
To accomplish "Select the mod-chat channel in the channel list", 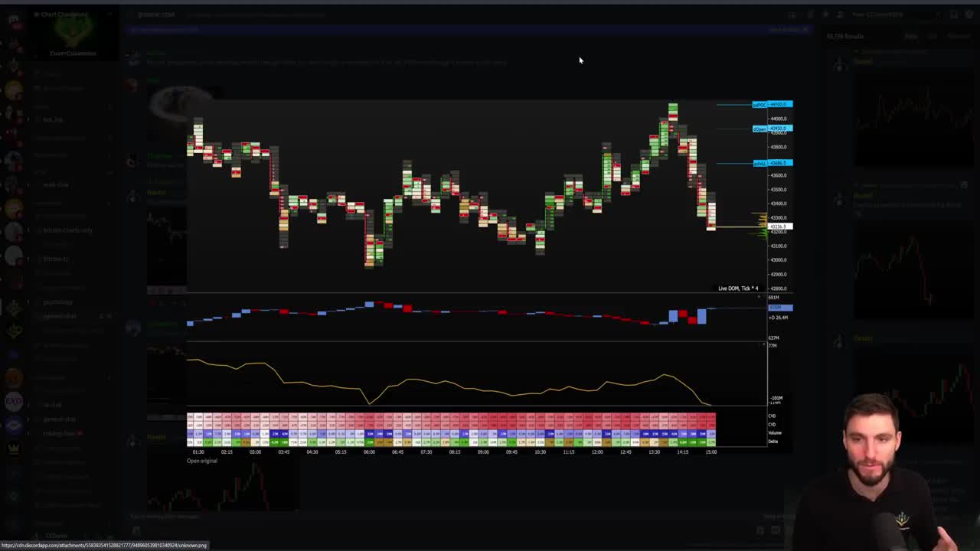I will coord(55,184).
